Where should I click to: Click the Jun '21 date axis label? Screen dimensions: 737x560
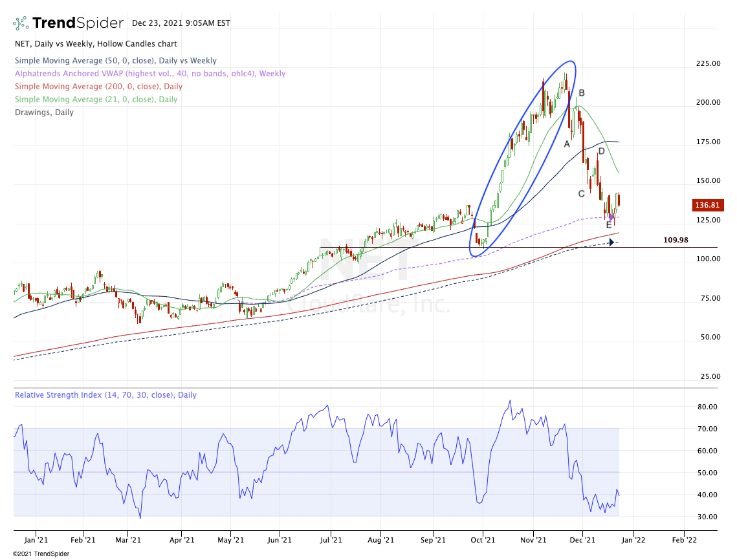coord(279,540)
